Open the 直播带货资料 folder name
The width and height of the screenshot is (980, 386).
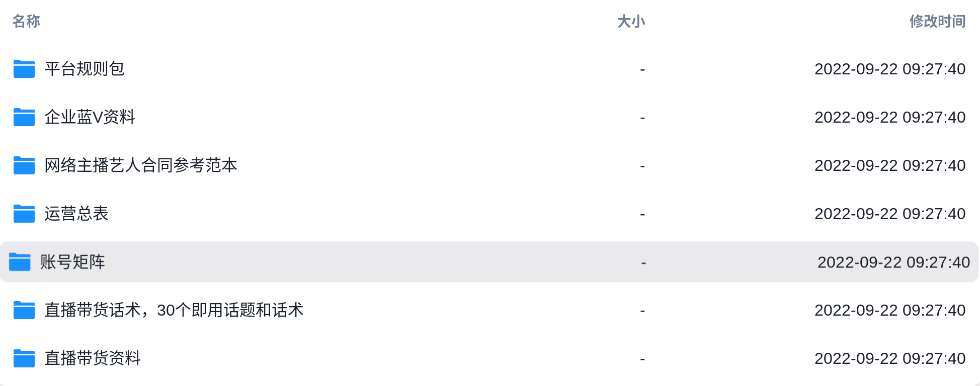93,358
